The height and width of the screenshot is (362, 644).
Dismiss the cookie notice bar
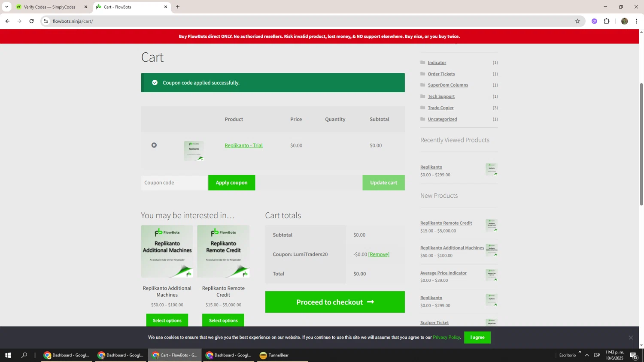[x=631, y=338]
